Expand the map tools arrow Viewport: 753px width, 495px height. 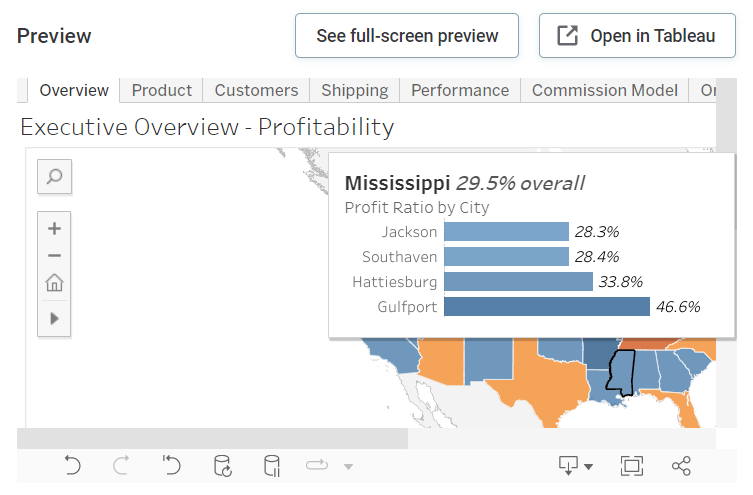point(54,318)
